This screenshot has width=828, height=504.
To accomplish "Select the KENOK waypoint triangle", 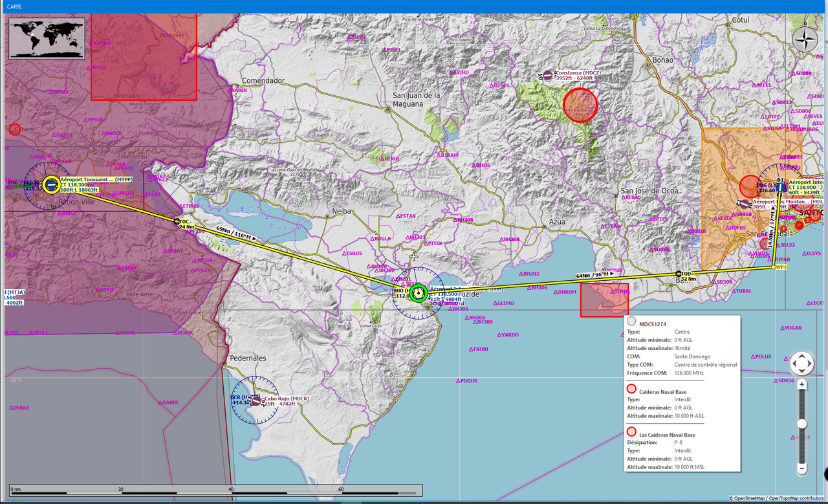I will (175, 333).
